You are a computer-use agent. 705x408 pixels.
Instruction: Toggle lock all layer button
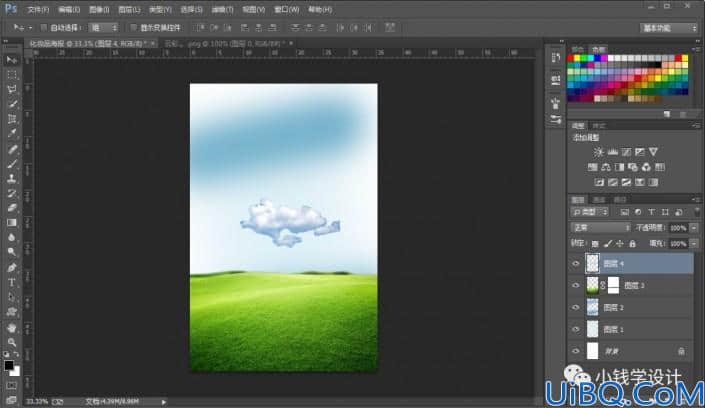[x=633, y=244]
